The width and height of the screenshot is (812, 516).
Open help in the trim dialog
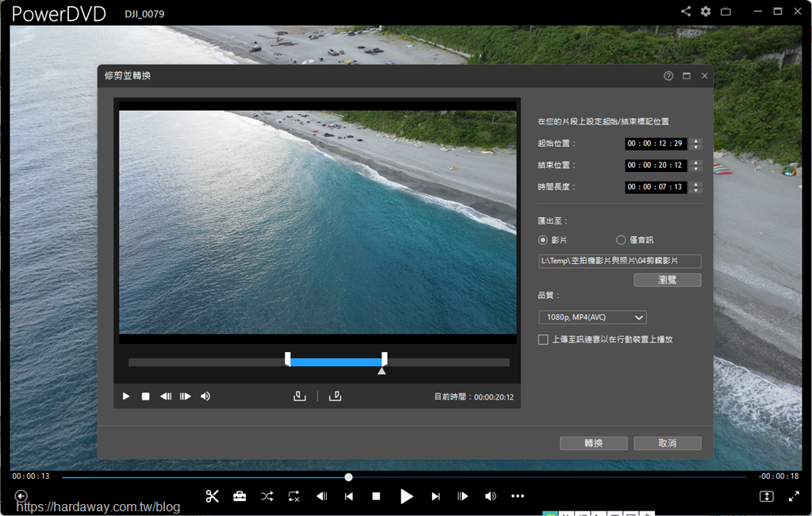[x=668, y=76]
